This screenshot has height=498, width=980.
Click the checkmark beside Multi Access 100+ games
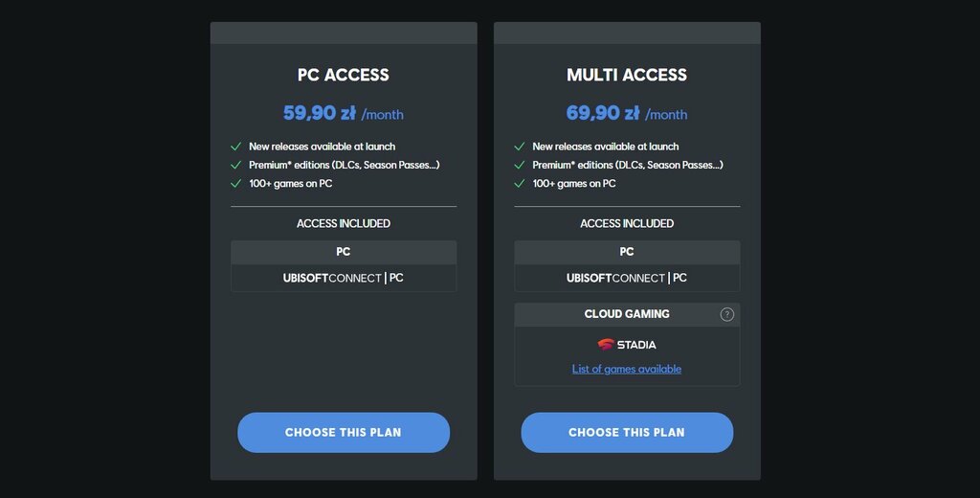(x=520, y=183)
